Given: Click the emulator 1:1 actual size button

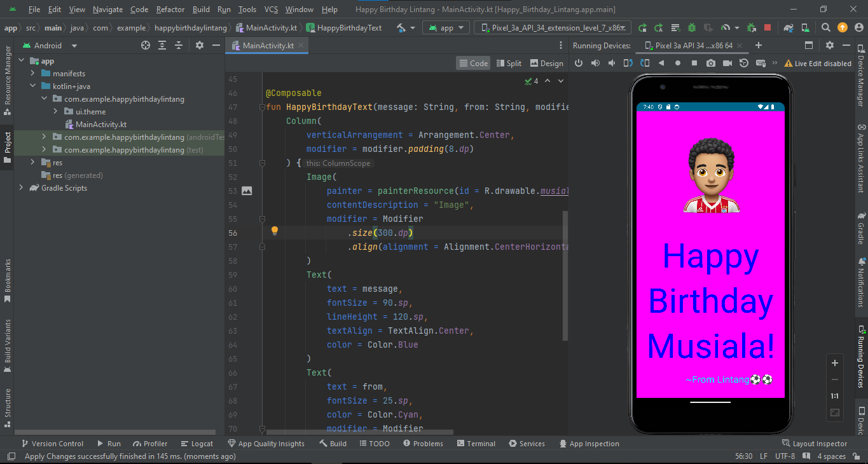Looking at the screenshot, I should click(x=835, y=396).
